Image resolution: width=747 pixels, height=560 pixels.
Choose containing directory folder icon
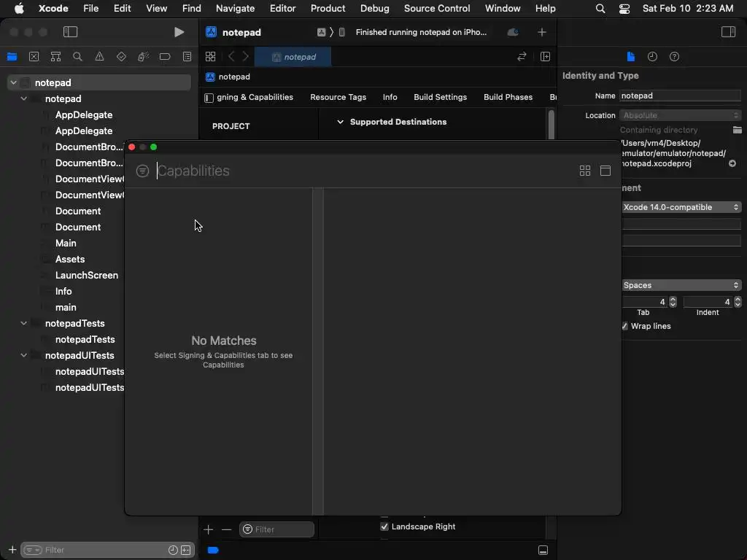point(737,130)
